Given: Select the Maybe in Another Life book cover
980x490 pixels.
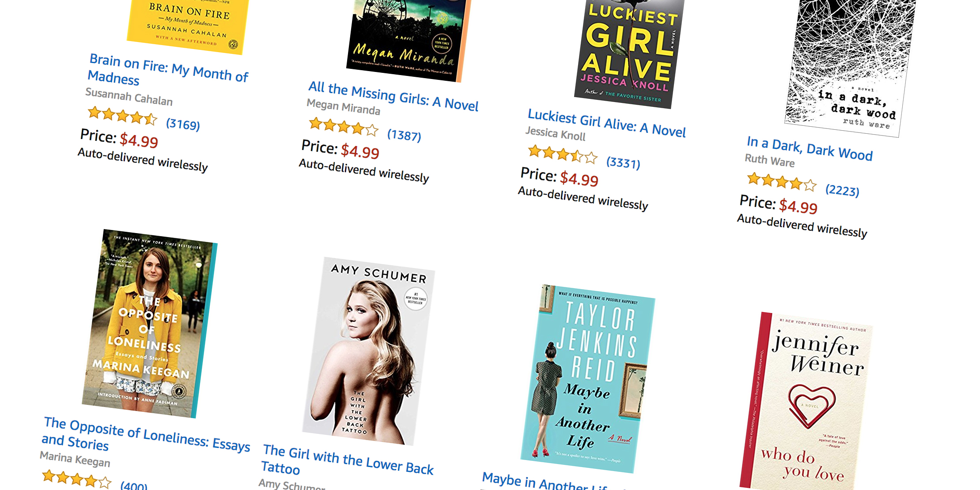Looking at the screenshot, I should pos(588,379).
